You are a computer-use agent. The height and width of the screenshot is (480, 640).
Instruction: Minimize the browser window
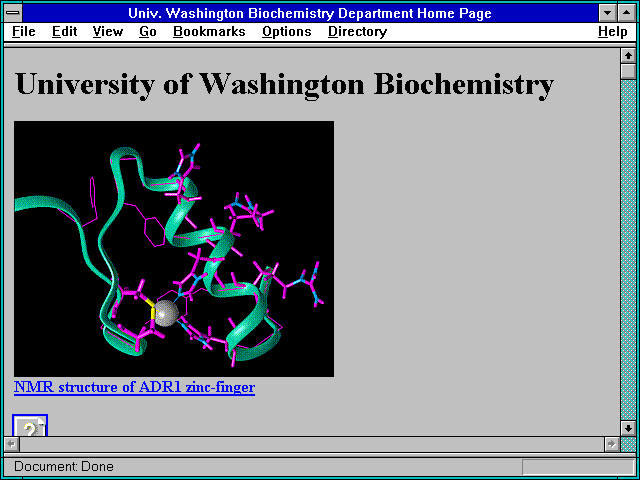pyautogui.click(x=607, y=13)
